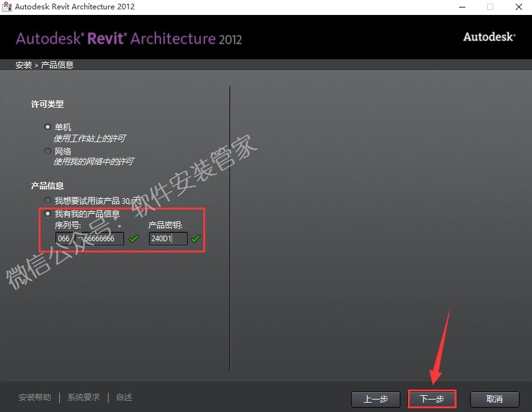Click the 产品密钥 product key field
This screenshot has width=532, height=412.
point(168,239)
